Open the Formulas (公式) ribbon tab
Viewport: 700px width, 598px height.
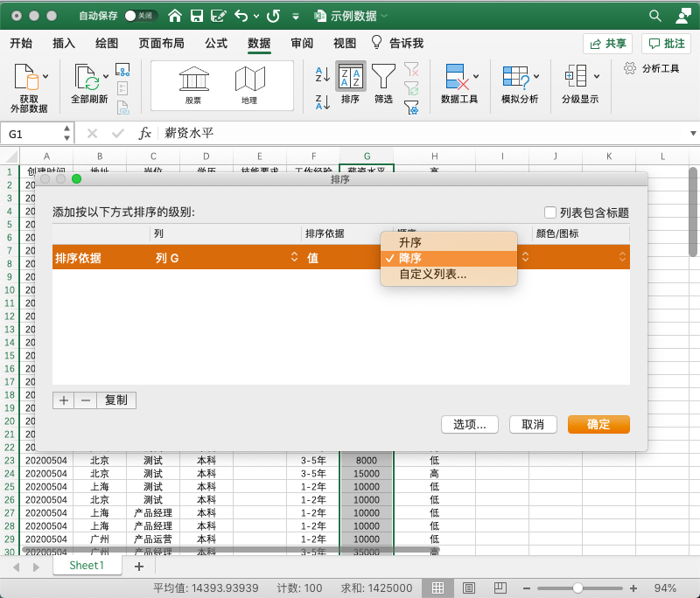[x=216, y=43]
